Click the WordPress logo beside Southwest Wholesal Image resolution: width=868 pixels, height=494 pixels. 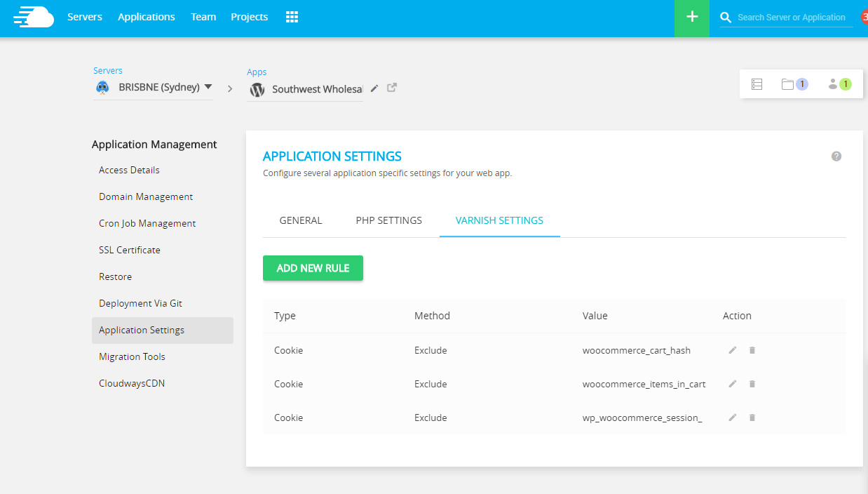tap(257, 89)
